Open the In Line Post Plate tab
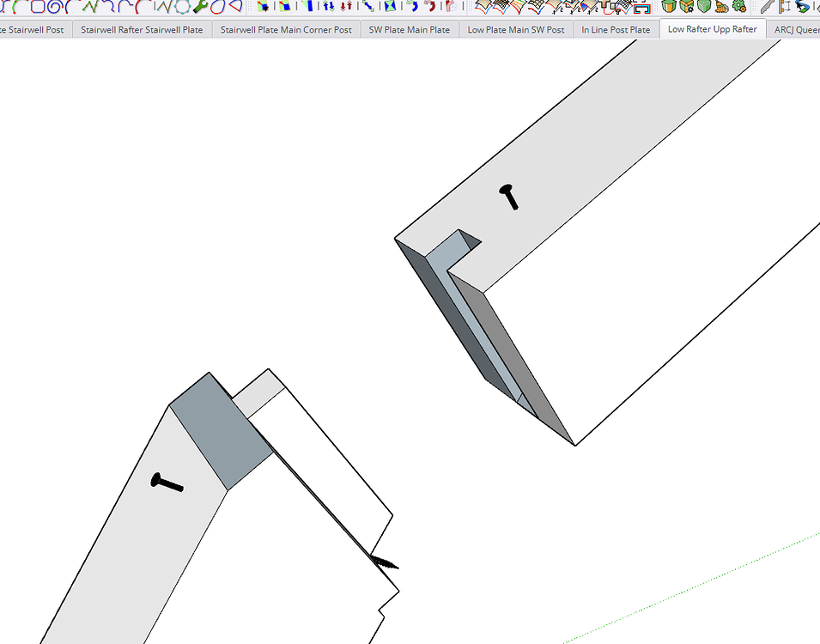Viewport: 820px width, 644px height. 616,30
